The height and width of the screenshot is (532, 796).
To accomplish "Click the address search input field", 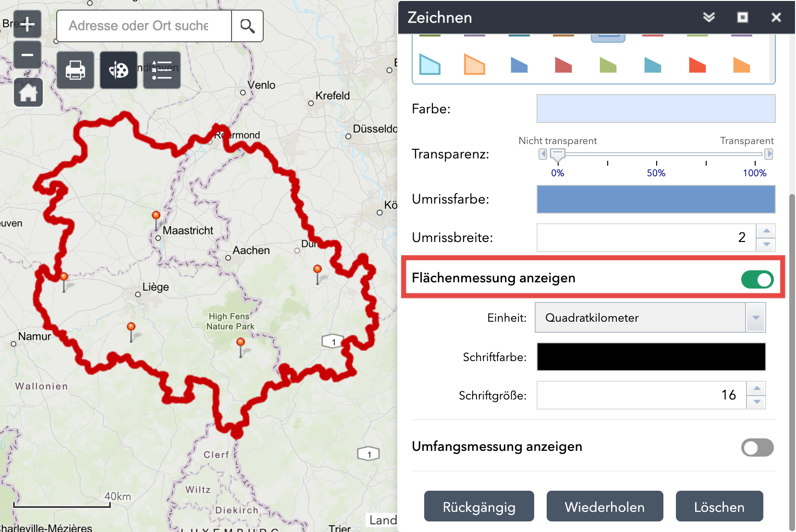I will pyautogui.click(x=144, y=26).
